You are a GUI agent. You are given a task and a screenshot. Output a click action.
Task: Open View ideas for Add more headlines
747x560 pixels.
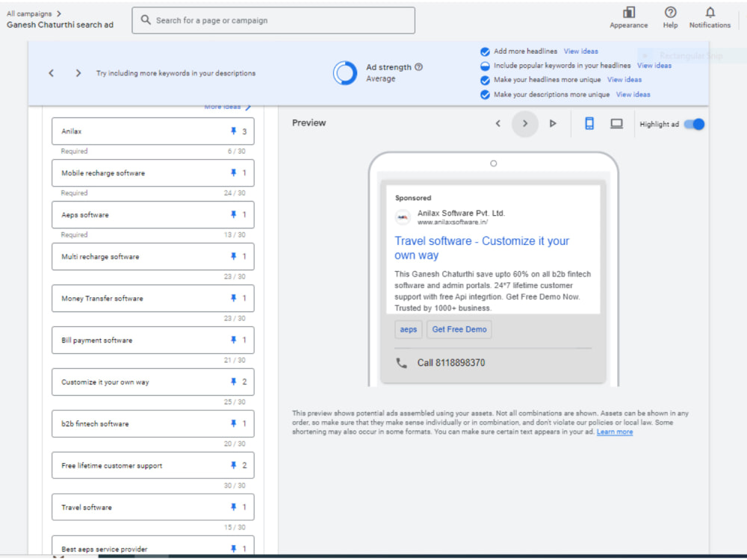click(580, 51)
